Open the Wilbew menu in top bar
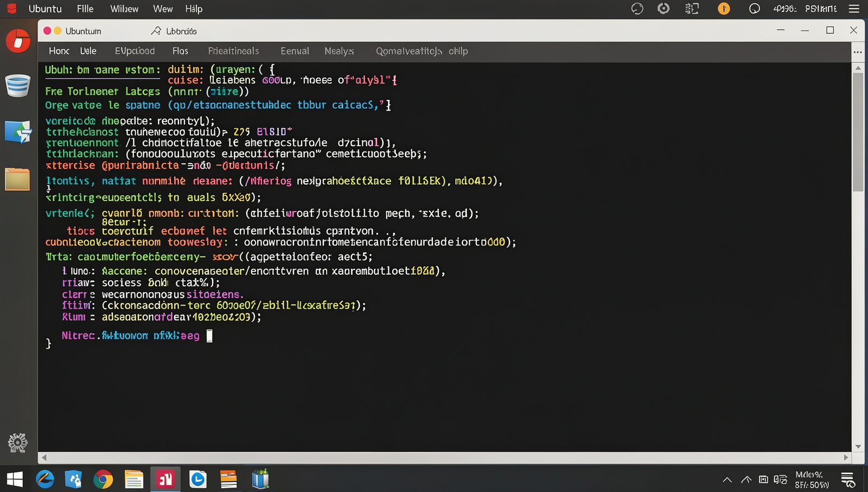 (x=124, y=9)
